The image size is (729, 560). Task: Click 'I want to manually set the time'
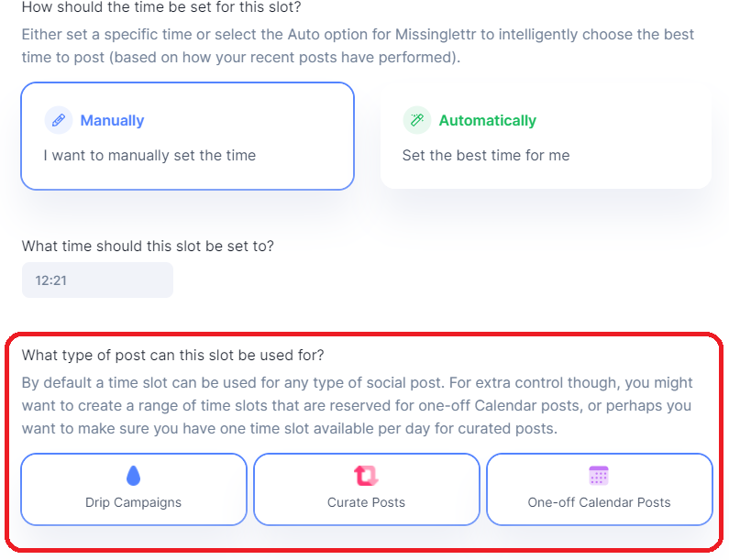pyautogui.click(x=149, y=155)
